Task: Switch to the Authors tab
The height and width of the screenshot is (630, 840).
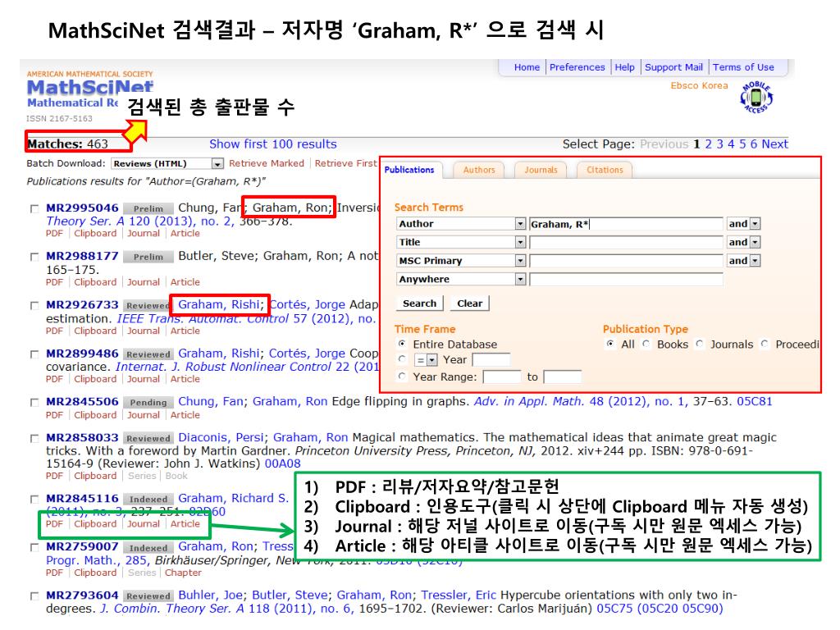Action: click(479, 170)
